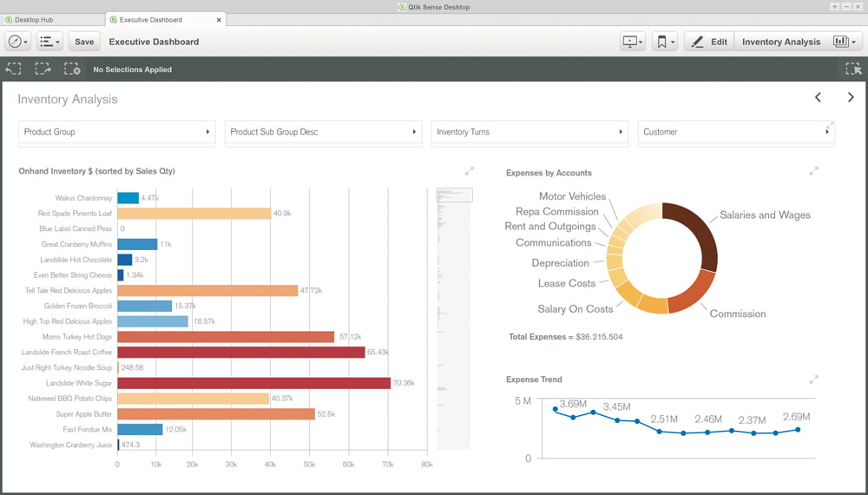The image size is (868, 495).
Task: Open the selections tool icon
Action: pyautogui.click(x=852, y=69)
